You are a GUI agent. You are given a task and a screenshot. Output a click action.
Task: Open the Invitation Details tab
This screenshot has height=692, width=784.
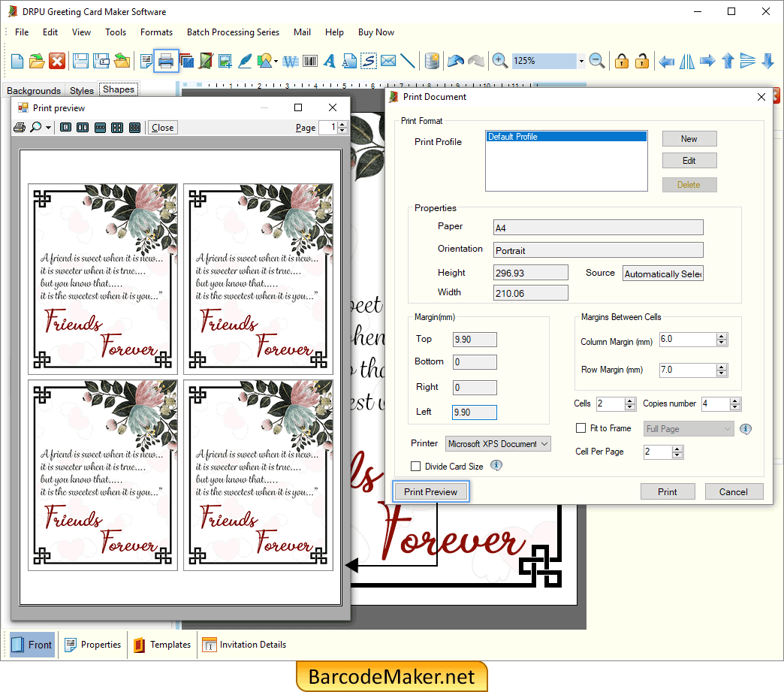[245, 645]
